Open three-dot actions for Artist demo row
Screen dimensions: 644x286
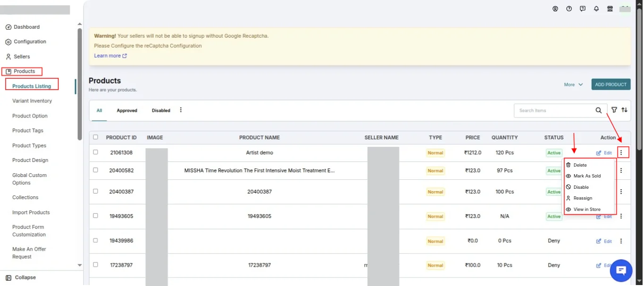[621, 152]
